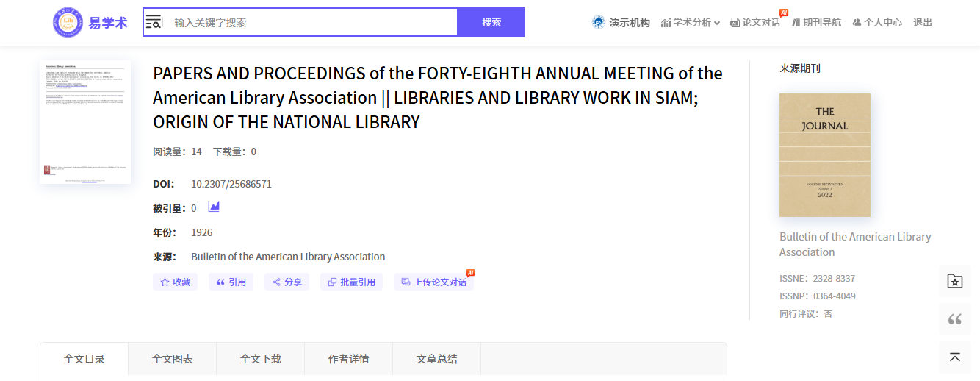This screenshot has height=381, width=980.
Task: Click the 上传论文对话 button
Action: click(x=433, y=282)
